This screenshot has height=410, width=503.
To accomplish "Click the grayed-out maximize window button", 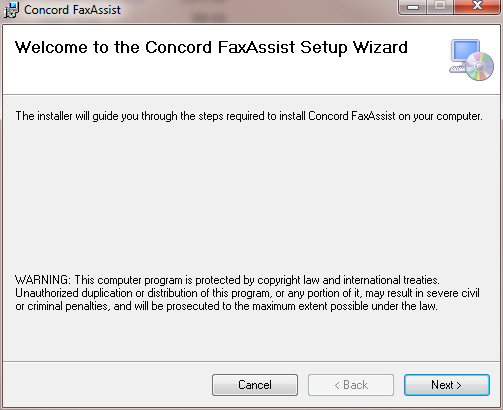I will (440, 7).
